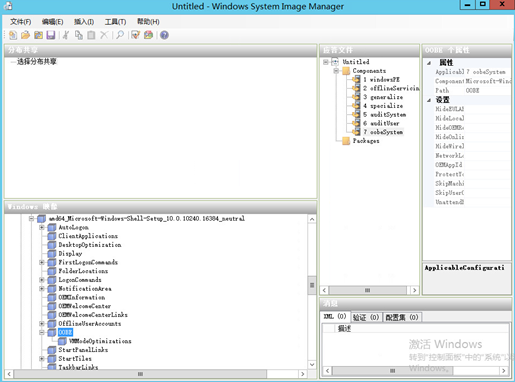Select 7 oobeSystem in the answer file
The width and height of the screenshot is (515, 382).
tap(383, 132)
